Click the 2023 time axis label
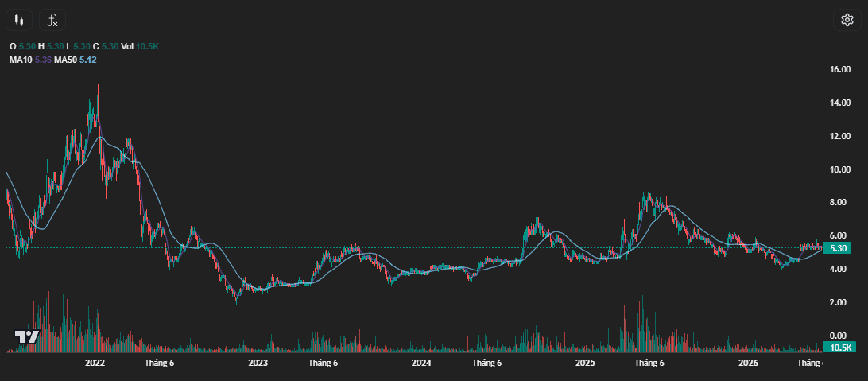 258,364
